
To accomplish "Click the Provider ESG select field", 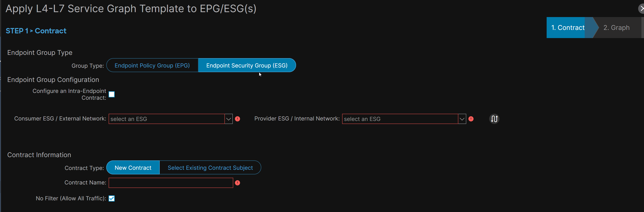I will pos(400,119).
